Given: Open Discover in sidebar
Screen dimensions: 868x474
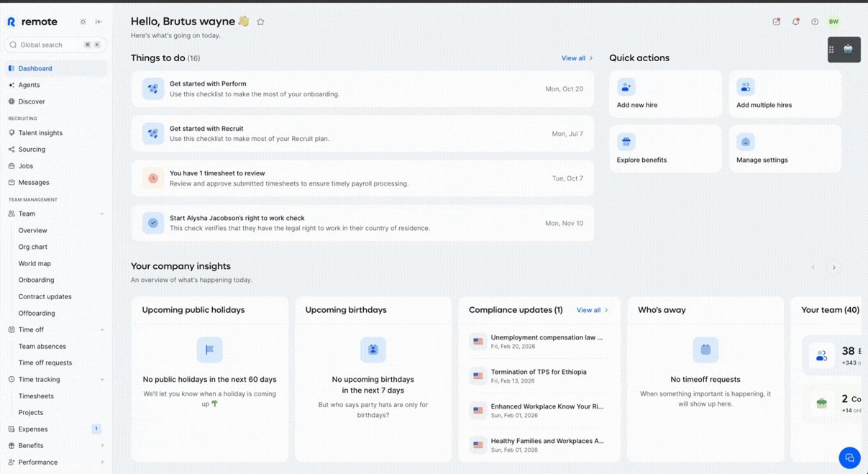Looking at the screenshot, I should coord(55,101).
